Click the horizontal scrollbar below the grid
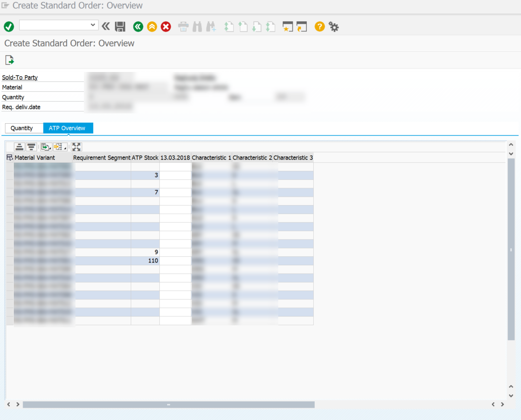521x420 pixels. coord(168,404)
